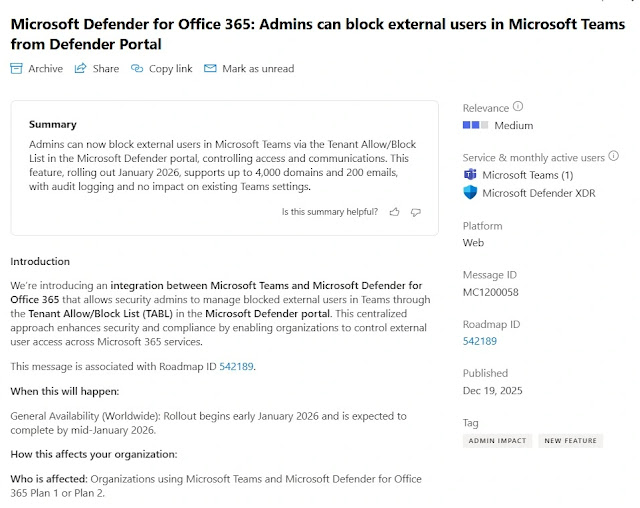Give the summary a thumbs up
The height and width of the screenshot is (508, 640).
[x=394, y=212]
